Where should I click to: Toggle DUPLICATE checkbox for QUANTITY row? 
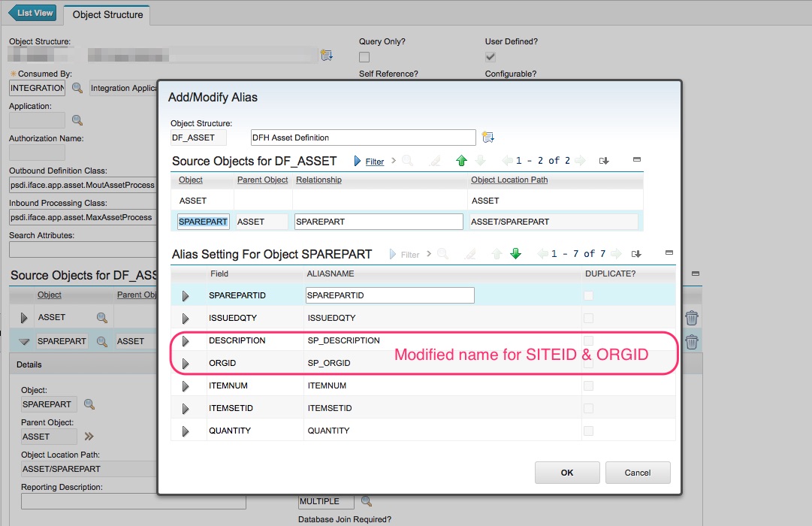[588, 431]
